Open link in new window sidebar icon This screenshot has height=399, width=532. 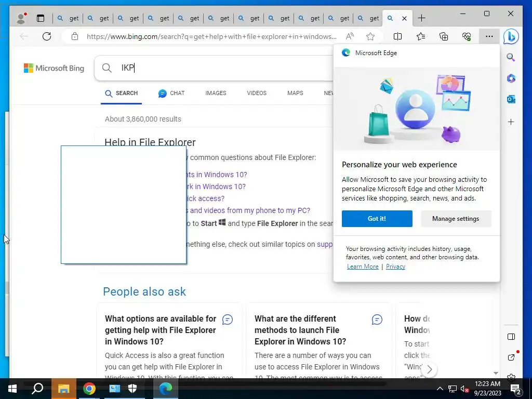(511, 357)
